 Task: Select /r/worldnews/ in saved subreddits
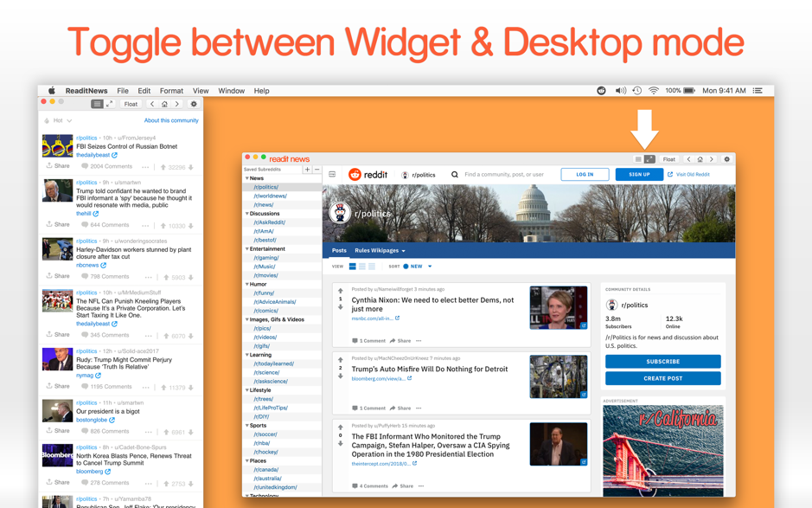click(x=270, y=196)
